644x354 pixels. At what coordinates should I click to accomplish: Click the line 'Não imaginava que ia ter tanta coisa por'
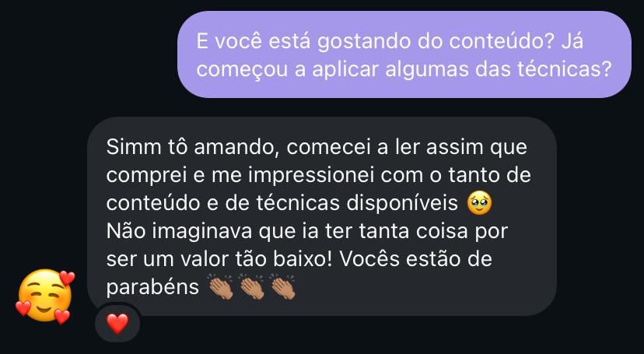(x=307, y=232)
